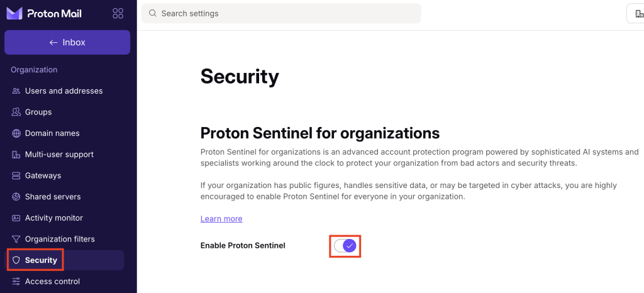Disable the Enable Proton Sentinel toggle
The height and width of the screenshot is (293, 644).
345,245
